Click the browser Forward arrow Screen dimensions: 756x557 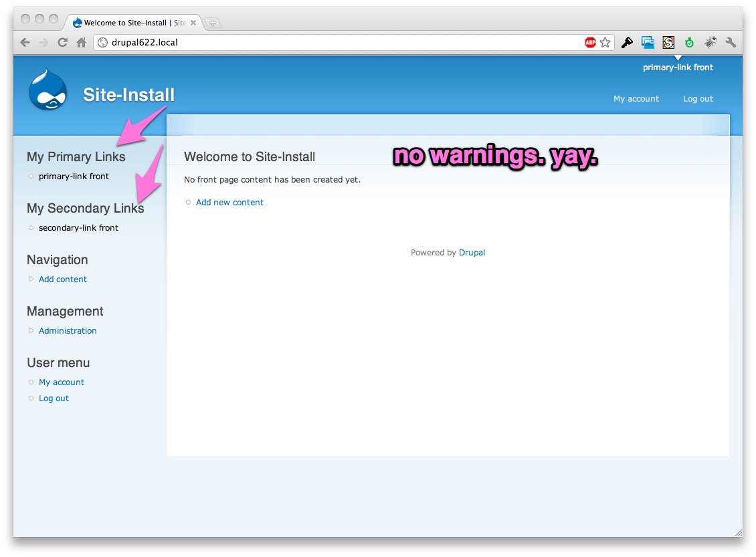coord(44,42)
